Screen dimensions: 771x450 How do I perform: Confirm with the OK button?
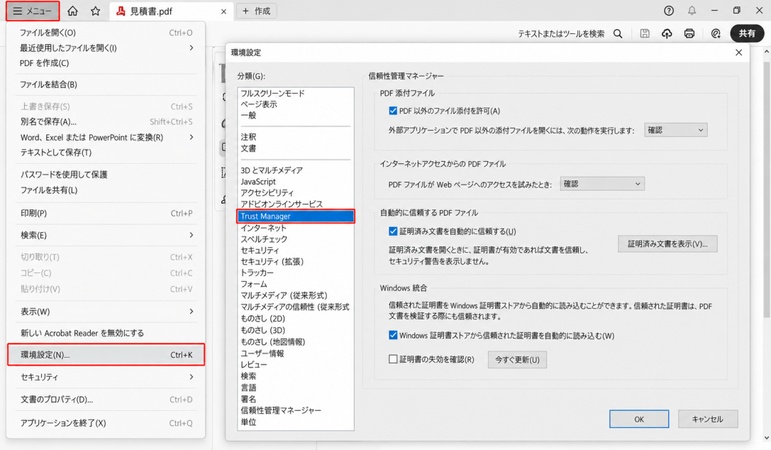[639, 419]
